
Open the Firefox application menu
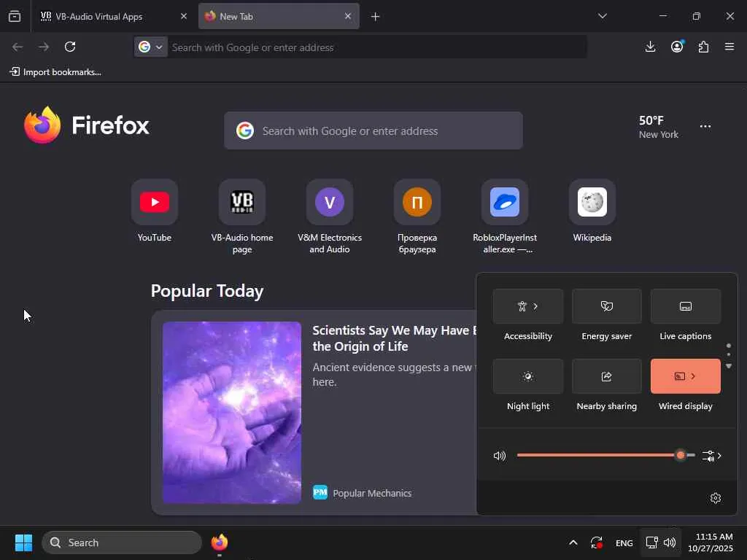pos(729,47)
